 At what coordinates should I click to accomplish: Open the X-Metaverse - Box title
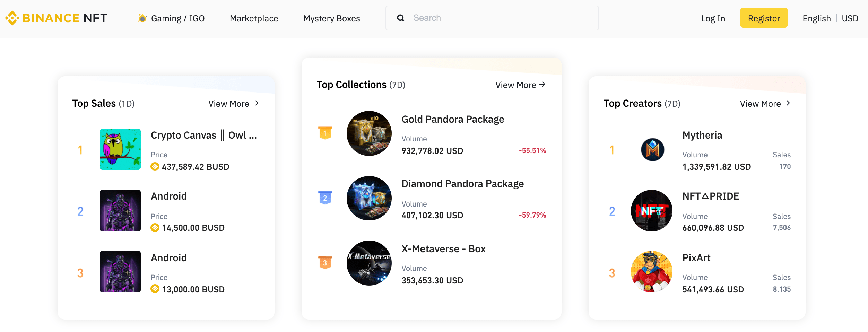[x=444, y=249]
